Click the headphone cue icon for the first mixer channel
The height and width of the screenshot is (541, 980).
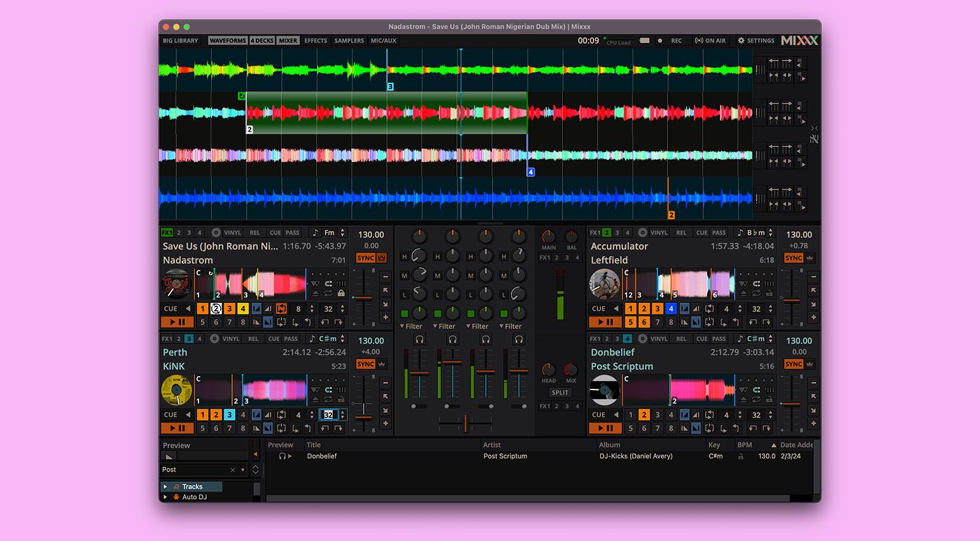pyautogui.click(x=419, y=340)
